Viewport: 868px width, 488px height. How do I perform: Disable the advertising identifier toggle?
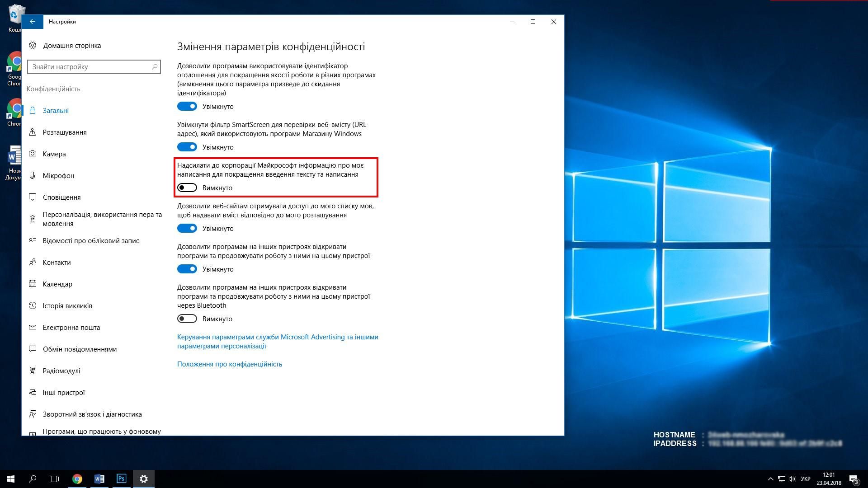187,107
